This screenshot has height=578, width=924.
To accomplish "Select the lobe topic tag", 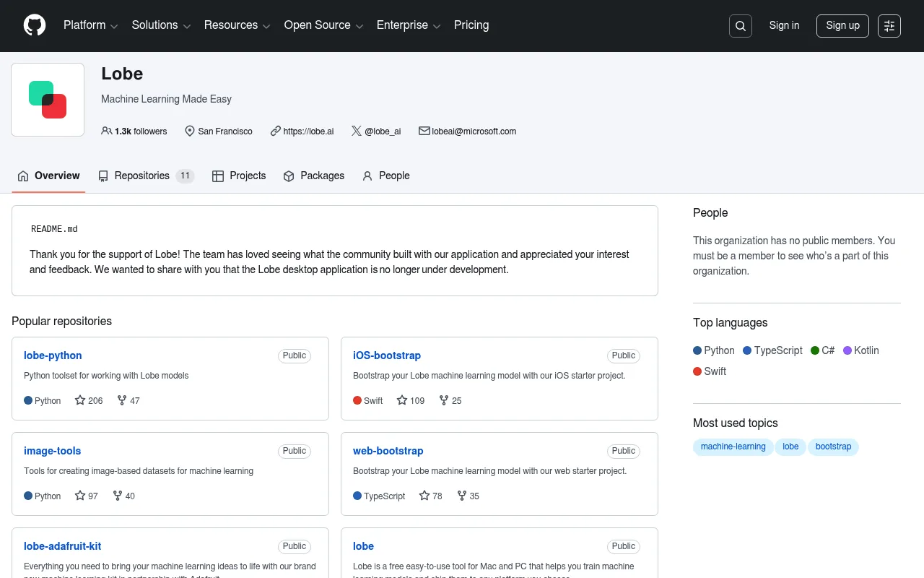I will click(791, 447).
